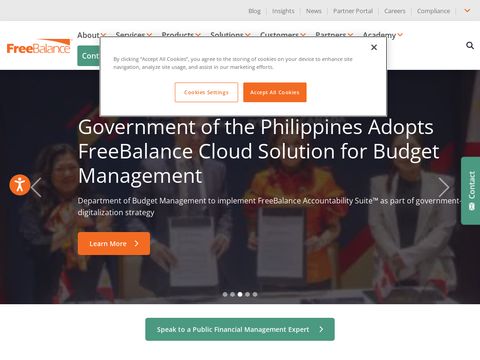Expand the About menu
Viewport: 480px width, 360px height.
(x=91, y=35)
